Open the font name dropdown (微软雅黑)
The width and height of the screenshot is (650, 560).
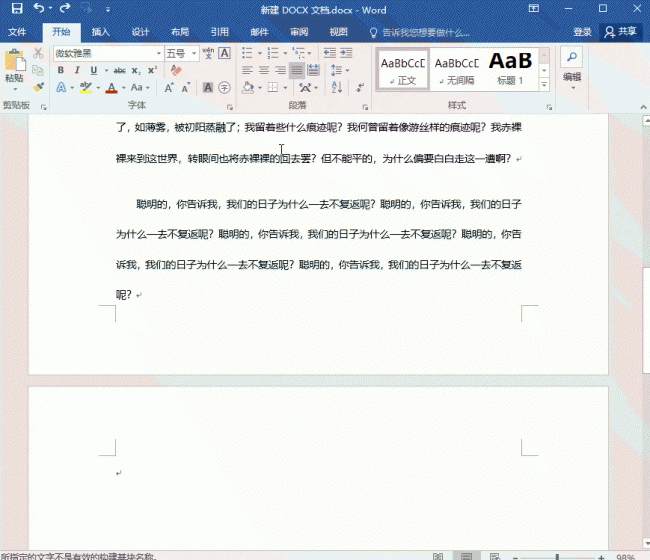(x=158, y=53)
